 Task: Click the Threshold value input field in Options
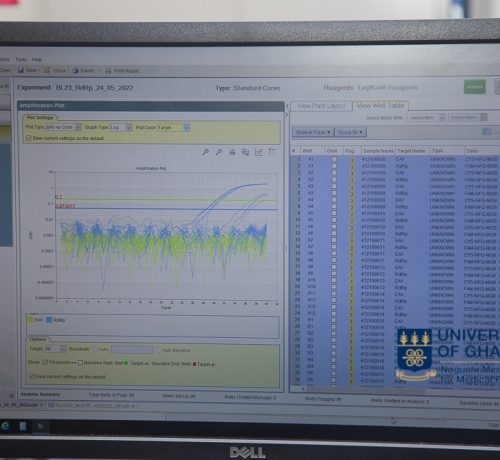click(x=132, y=350)
